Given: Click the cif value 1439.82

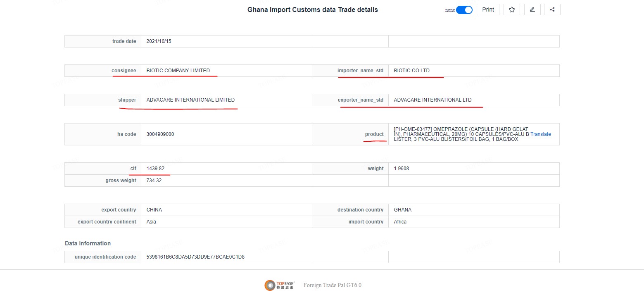Looking at the screenshot, I should pyautogui.click(x=155, y=169).
